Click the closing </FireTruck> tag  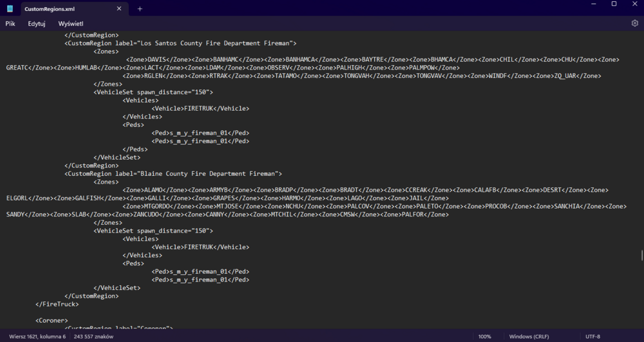point(57,304)
